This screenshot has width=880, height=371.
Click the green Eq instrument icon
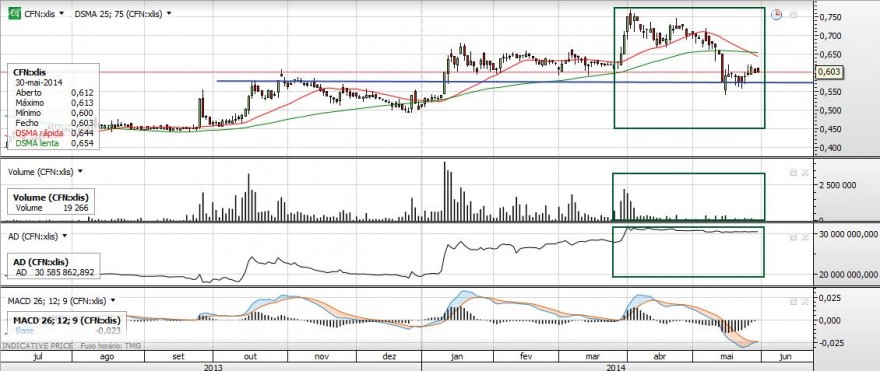(15, 13)
